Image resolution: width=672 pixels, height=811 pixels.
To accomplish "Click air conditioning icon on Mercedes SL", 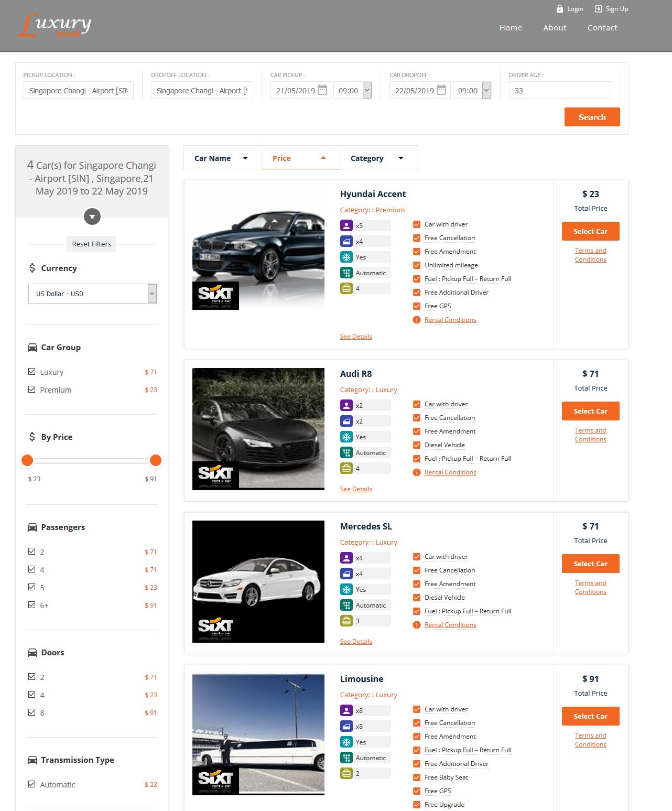I will point(346,589).
